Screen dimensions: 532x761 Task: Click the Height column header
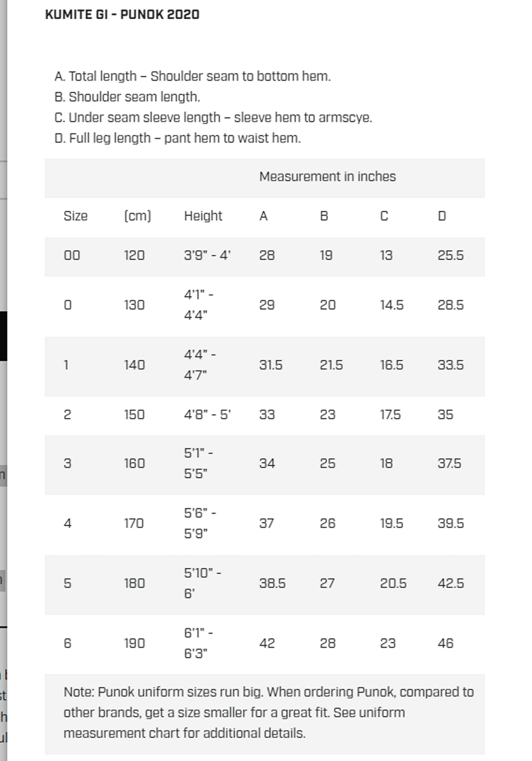(203, 216)
